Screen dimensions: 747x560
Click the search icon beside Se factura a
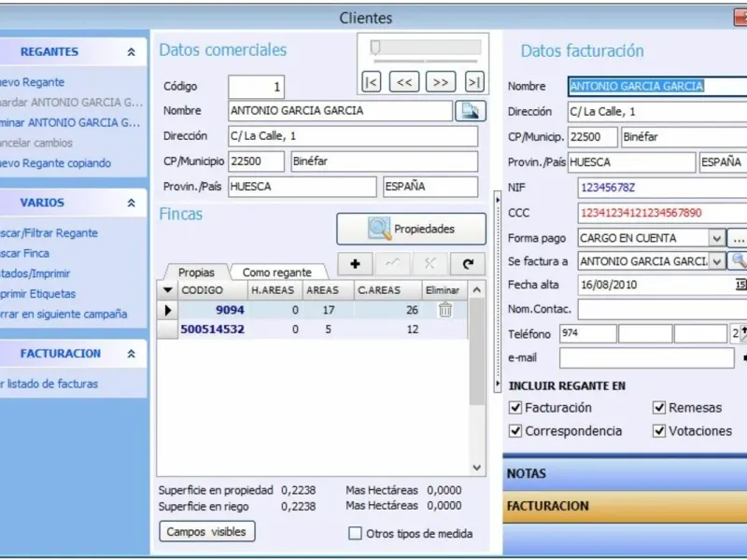coord(738,261)
